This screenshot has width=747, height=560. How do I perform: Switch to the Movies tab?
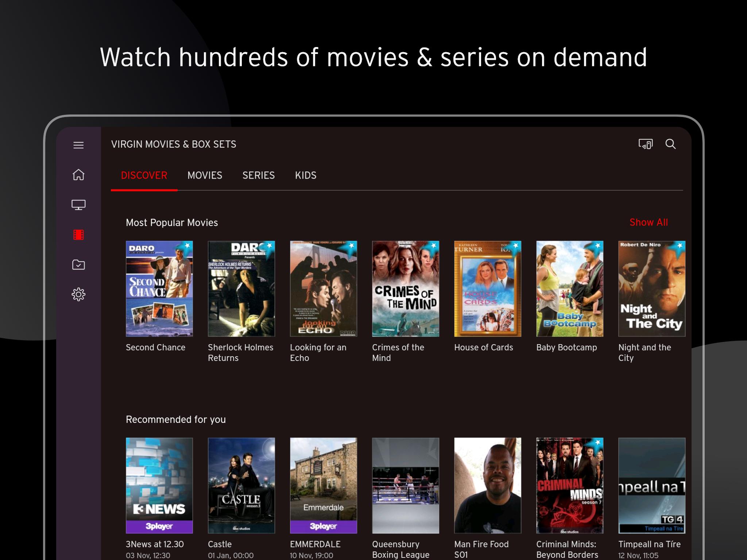(205, 175)
